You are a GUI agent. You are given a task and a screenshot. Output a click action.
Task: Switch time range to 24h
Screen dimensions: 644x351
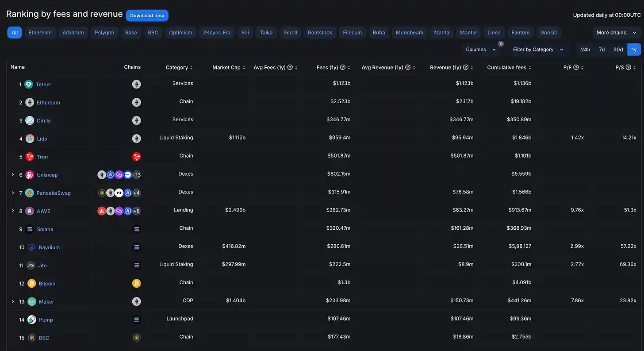[585, 50]
